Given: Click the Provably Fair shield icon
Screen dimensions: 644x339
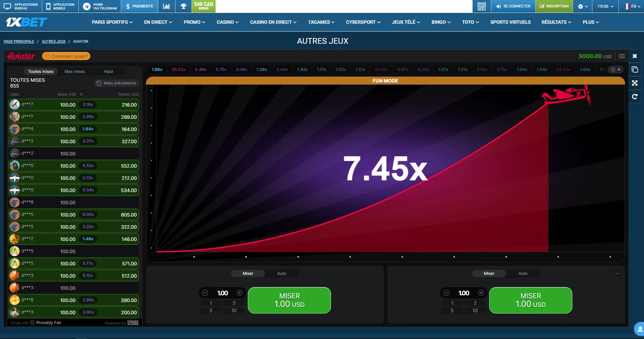Looking at the screenshot, I should pos(33,323).
